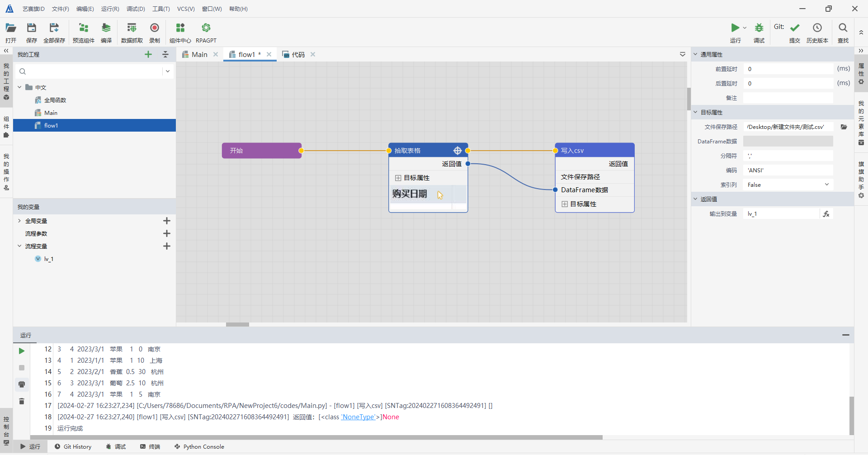
Task: Expand 目标属性 on the 写入csv node
Action: coord(565,204)
